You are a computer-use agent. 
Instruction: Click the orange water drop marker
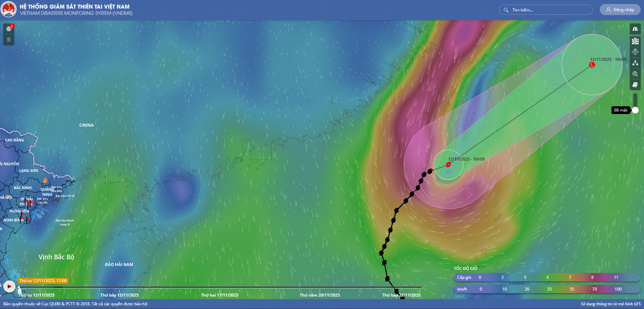click(x=45, y=180)
